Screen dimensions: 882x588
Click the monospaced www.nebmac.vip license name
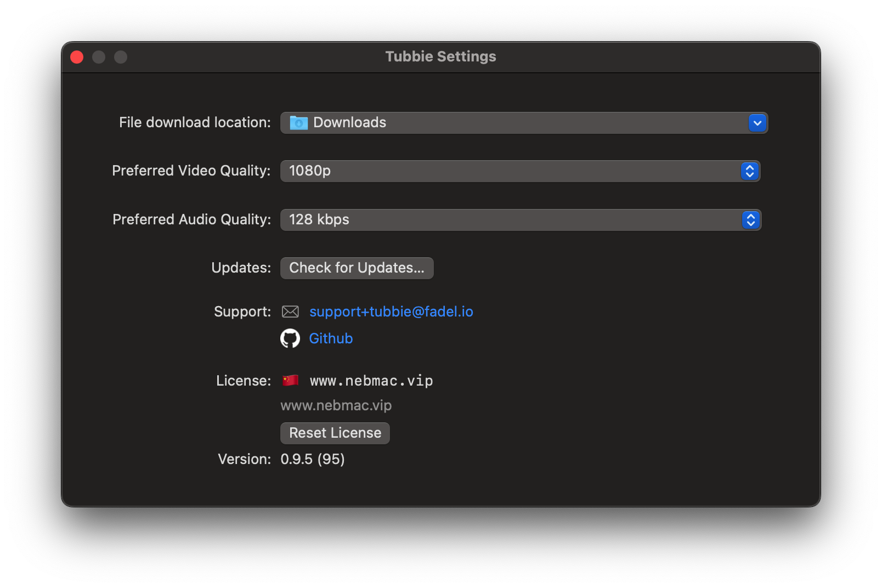[x=371, y=381]
